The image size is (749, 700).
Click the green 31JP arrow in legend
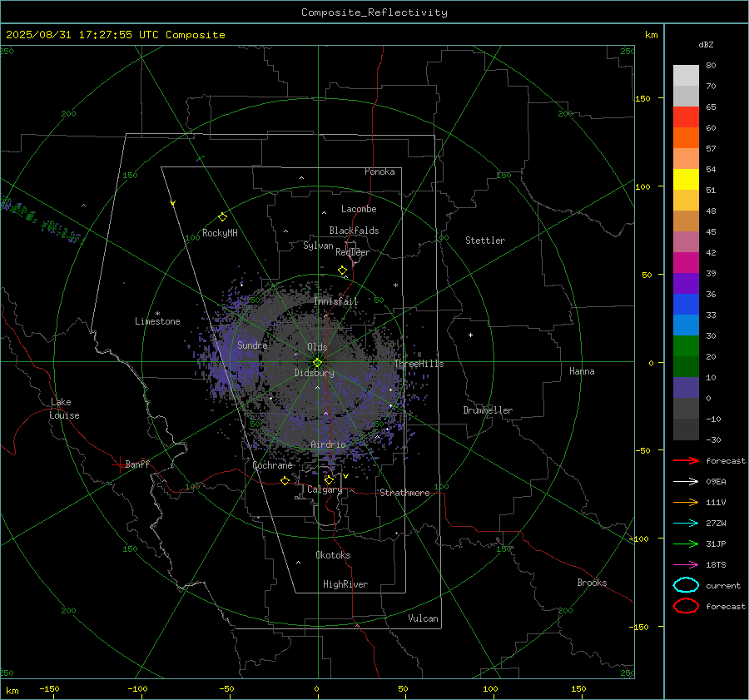tap(686, 544)
